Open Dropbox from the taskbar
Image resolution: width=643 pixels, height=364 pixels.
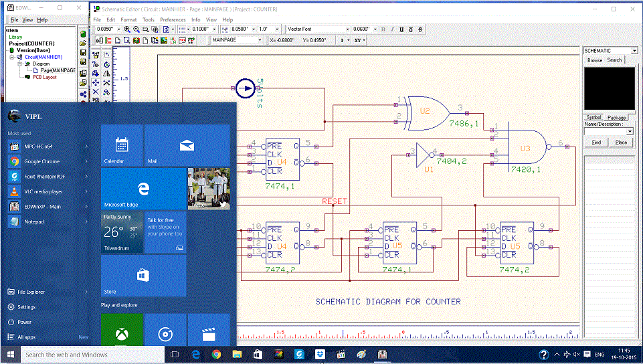click(x=319, y=355)
